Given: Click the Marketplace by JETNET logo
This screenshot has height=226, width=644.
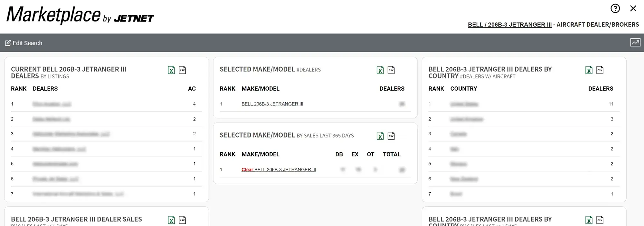Looking at the screenshot, I should 80,15.
